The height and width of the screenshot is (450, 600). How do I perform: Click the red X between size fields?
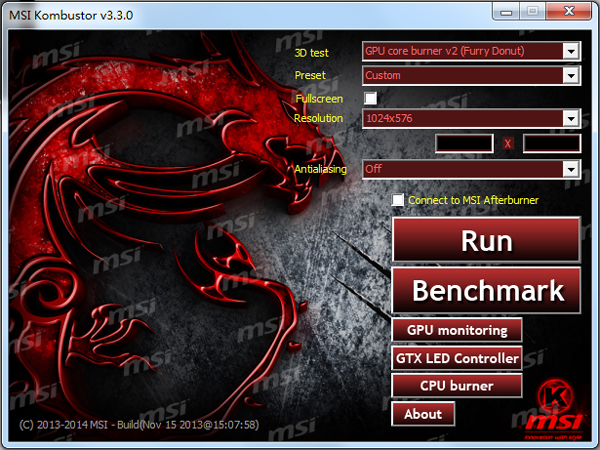[508, 144]
